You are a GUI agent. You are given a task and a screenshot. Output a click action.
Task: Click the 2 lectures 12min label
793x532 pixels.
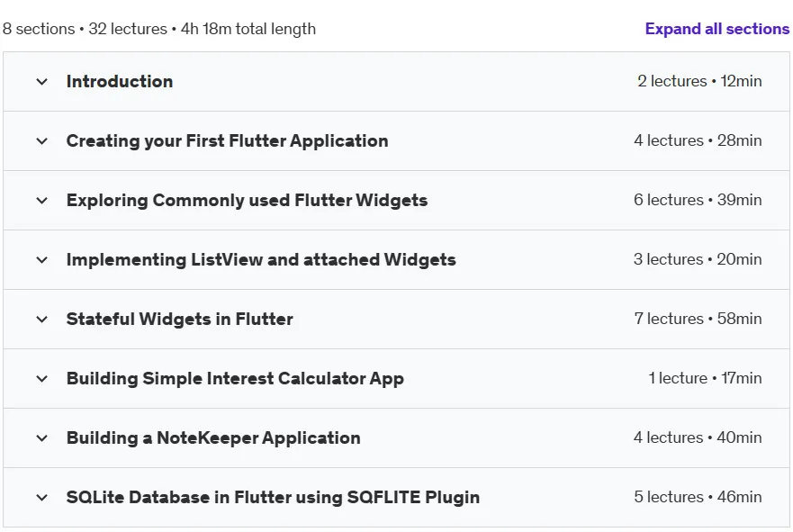click(699, 81)
